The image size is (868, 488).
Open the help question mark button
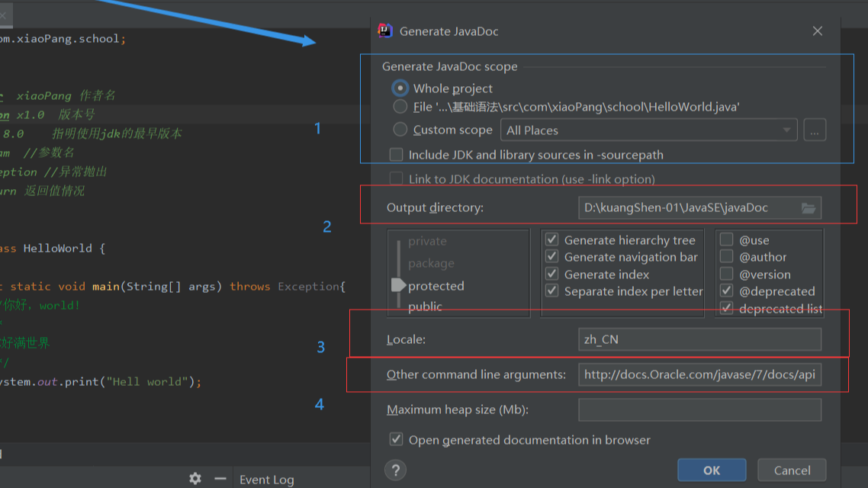tap(396, 470)
